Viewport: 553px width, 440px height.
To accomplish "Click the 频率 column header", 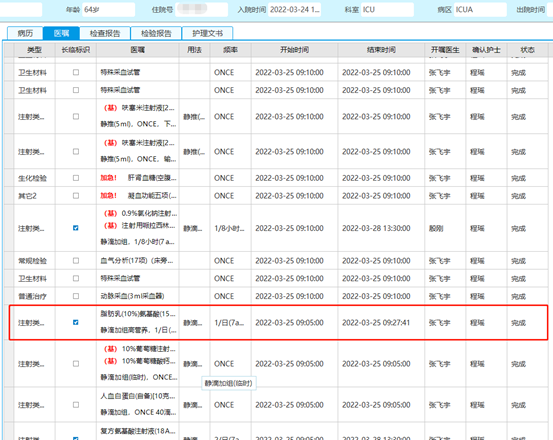I will (x=231, y=50).
